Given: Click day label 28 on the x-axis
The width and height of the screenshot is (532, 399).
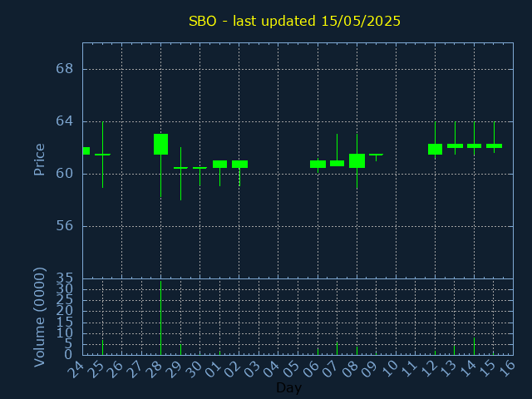Looking at the screenshot, I should coord(154,369).
